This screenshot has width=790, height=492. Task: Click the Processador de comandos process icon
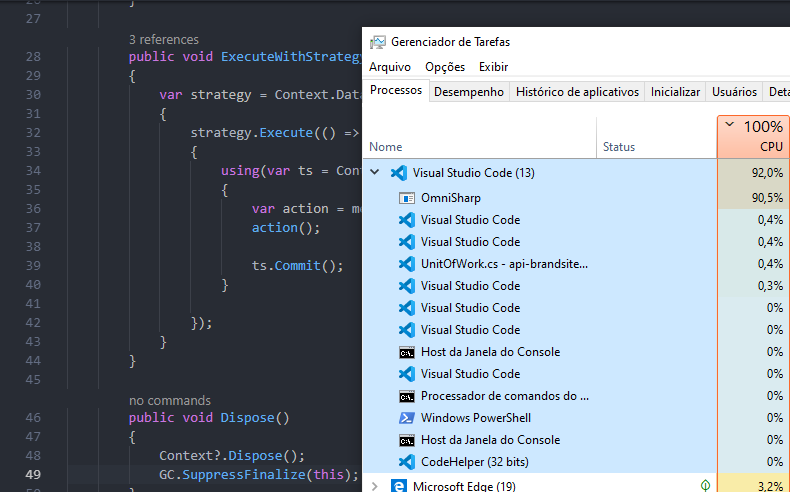click(407, 396)
